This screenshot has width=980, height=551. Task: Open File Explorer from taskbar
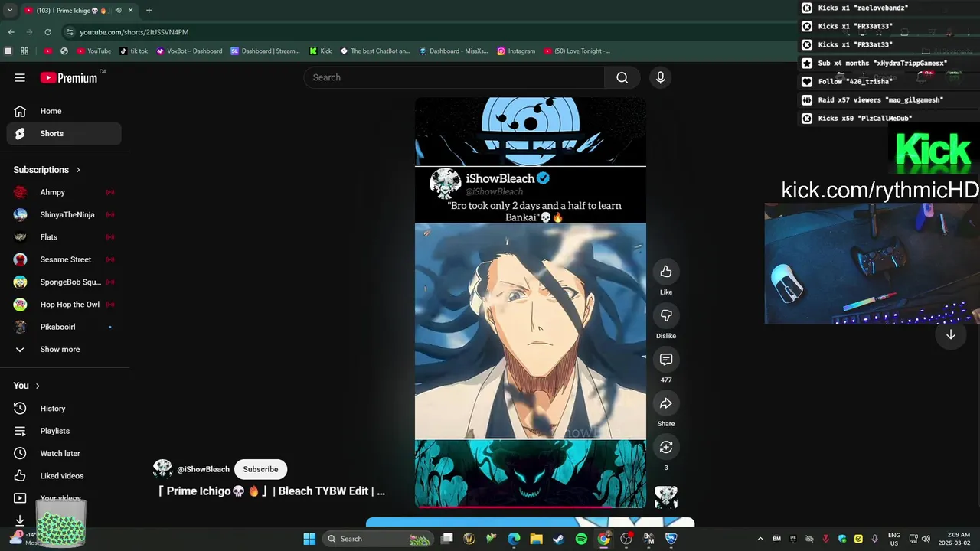pyautogui.click(x=536, y=539)
